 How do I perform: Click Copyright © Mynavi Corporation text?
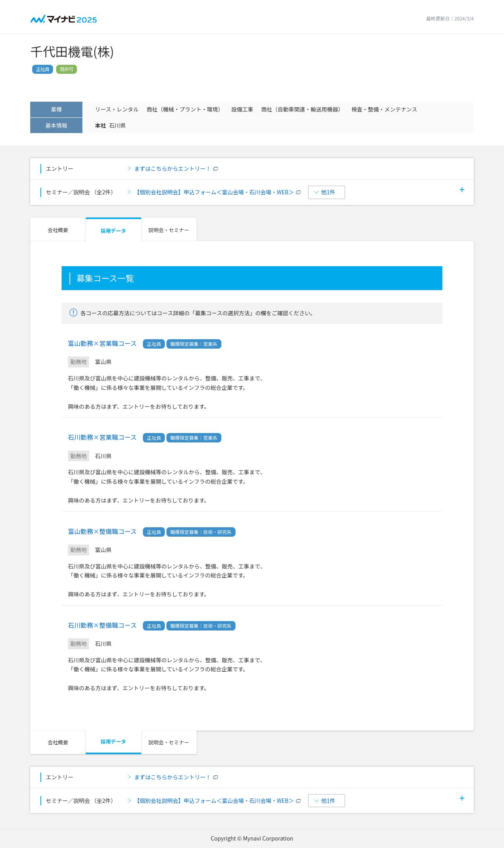(x=252, y=838)
